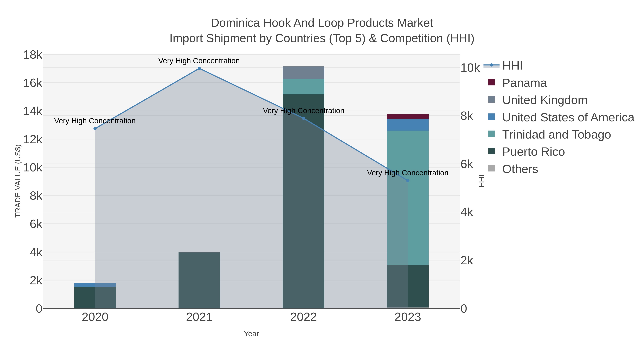Select the 2023 HHI data point
This screenshot has width=644, height=362.
408,181
